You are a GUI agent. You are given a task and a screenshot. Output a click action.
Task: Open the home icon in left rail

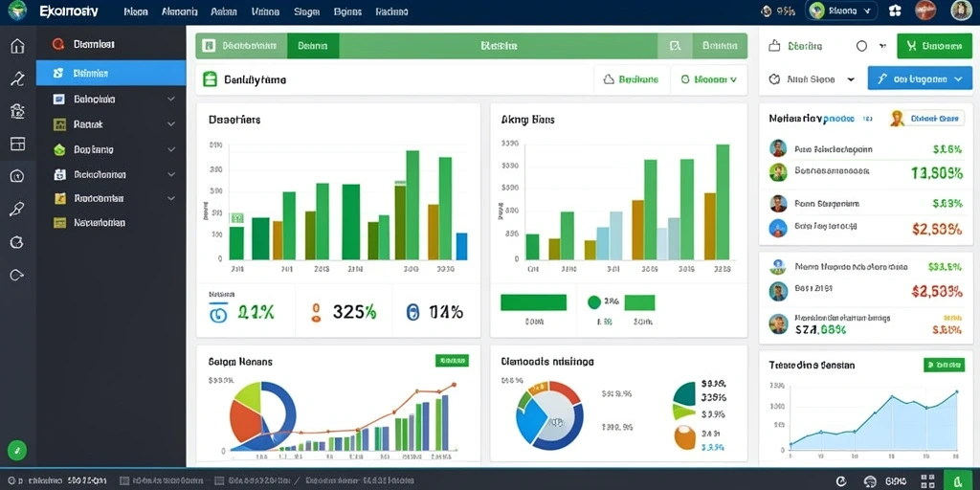point(17,46)
